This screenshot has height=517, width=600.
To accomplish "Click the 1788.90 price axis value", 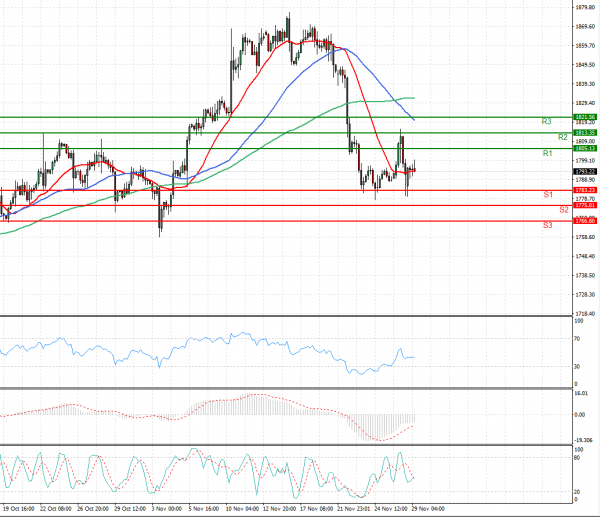I will (585, 179).
